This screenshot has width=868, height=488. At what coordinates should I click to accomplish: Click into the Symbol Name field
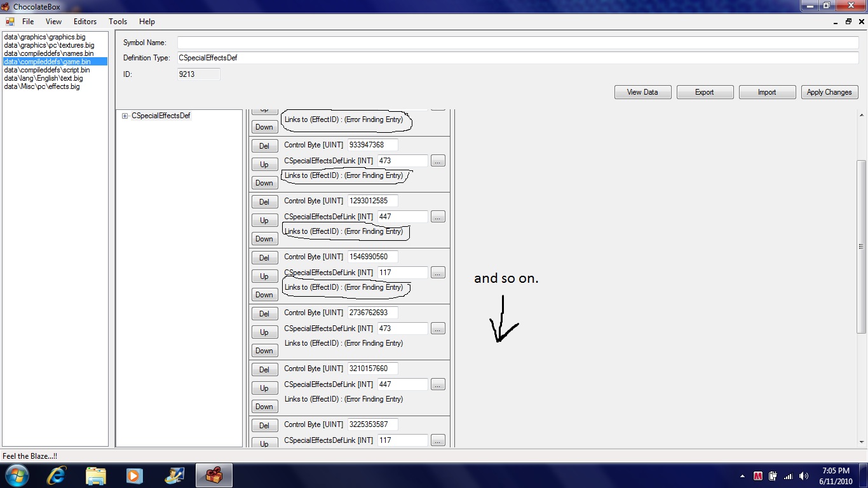click(x=517, y=43)
